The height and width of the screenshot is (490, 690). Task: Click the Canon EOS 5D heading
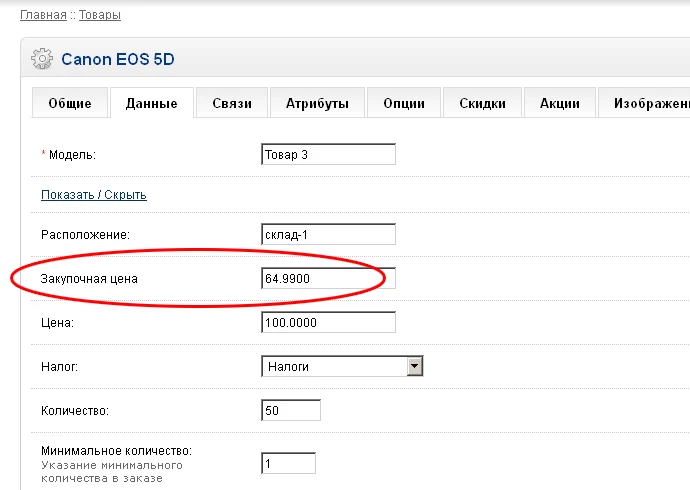pyautogui.click(x=118, y=59)
